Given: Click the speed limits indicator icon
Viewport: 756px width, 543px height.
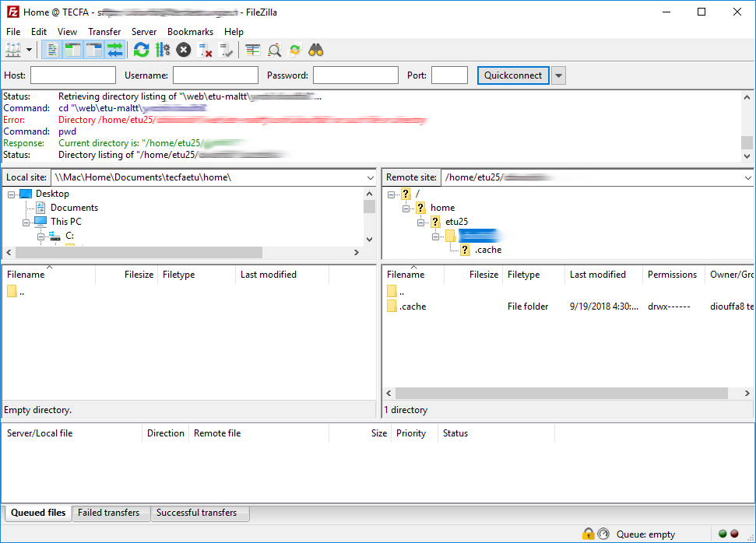Looking at the screenshot, I should [x=603, y=534].
